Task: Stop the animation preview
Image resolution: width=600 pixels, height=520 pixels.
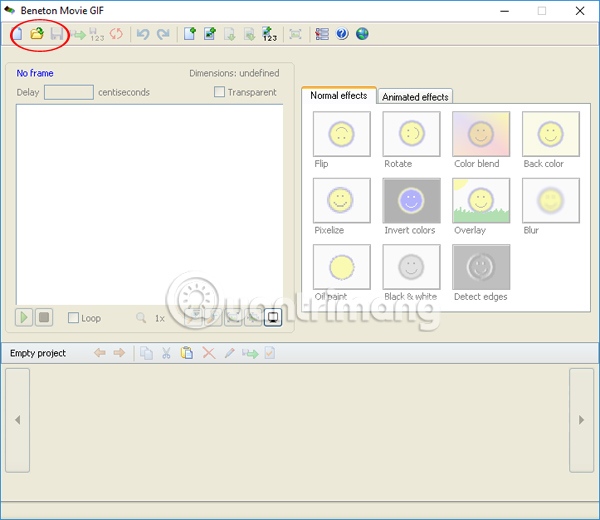Action: click(44, 317)
